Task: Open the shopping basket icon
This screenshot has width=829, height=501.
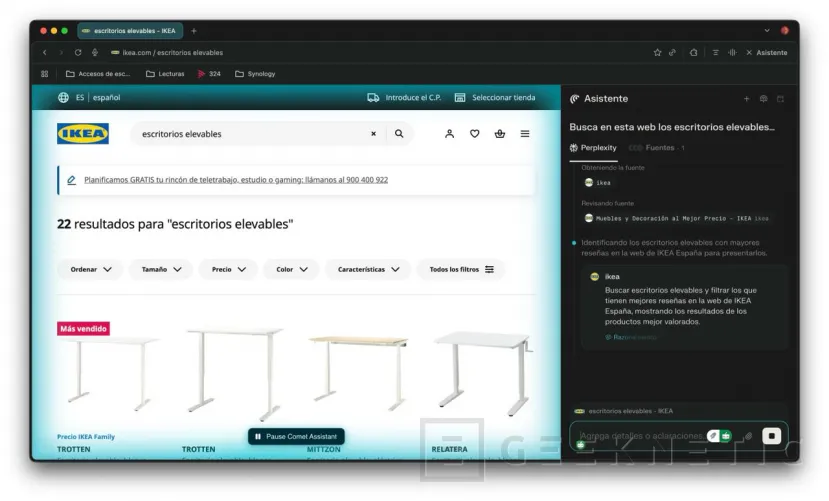Action: [500, 134]
